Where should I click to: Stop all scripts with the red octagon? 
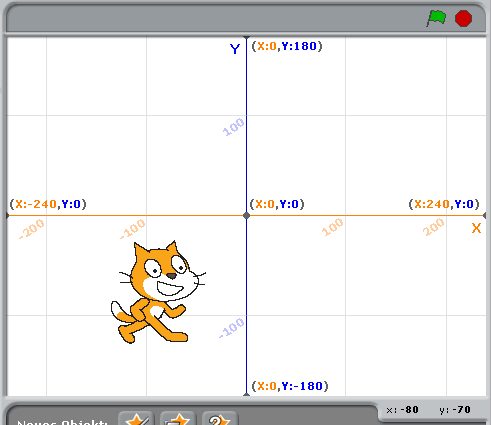pos(463,18)
